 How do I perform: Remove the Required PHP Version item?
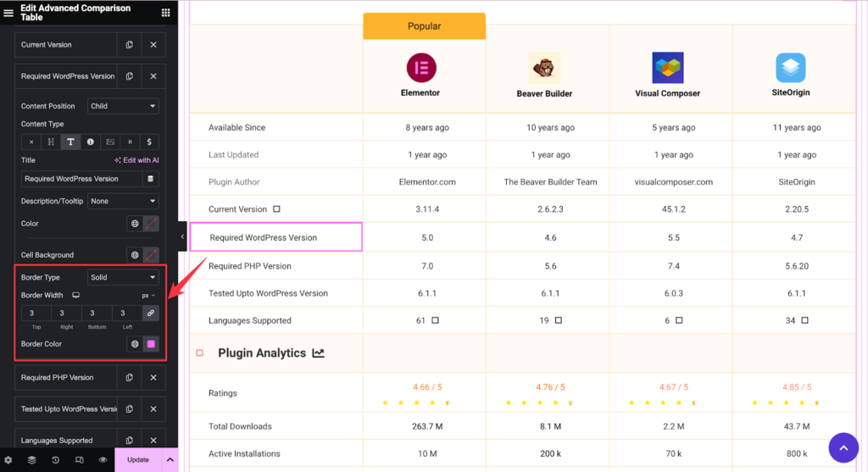tap(153, 378)
